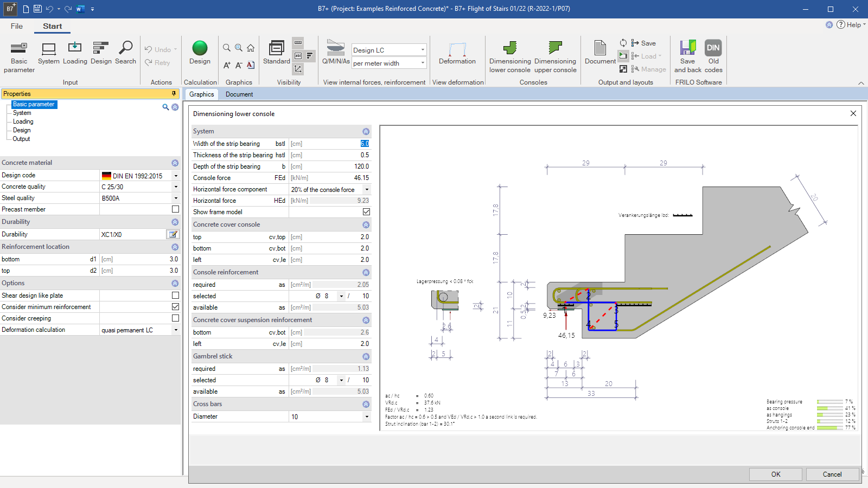Viewport: 868px width, 488px height.
Task: Collapse the ribbon with the chevron
Action: pyautogui.click(x=861, y=83)
